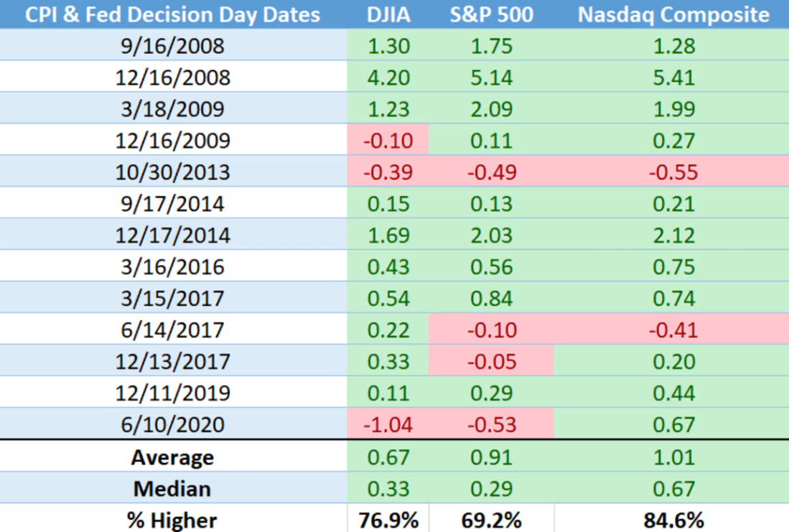Click the Nasdaq average value 1.01
This screenshot has height=532, width=789.
pos(675,457)
